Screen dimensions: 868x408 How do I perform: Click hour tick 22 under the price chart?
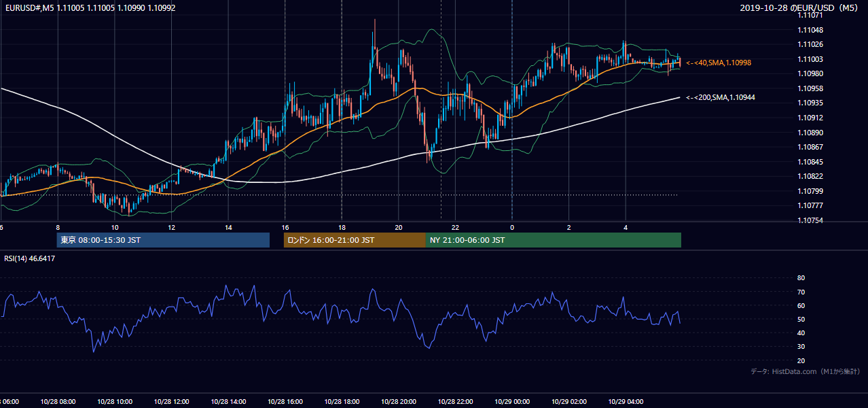(x=455, y=228)
